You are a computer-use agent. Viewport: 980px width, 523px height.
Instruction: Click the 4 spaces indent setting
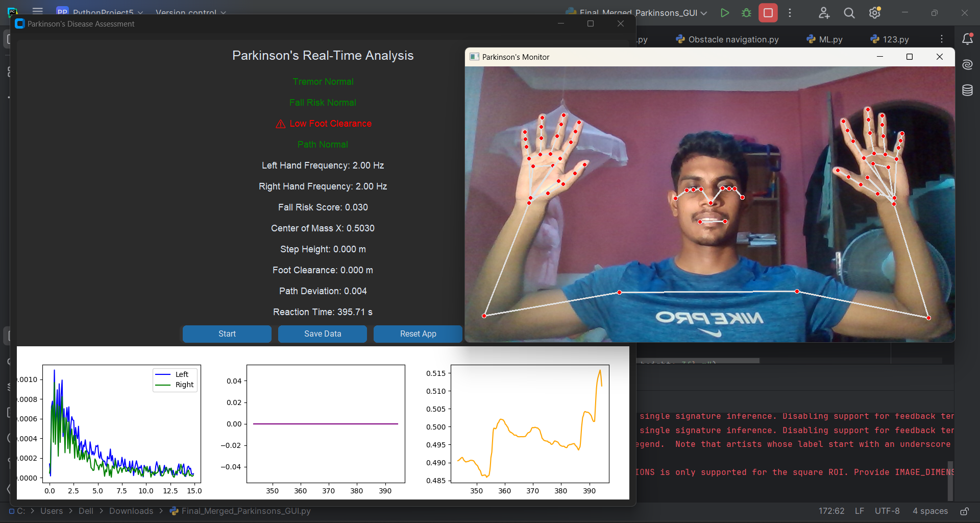[930, 511]
